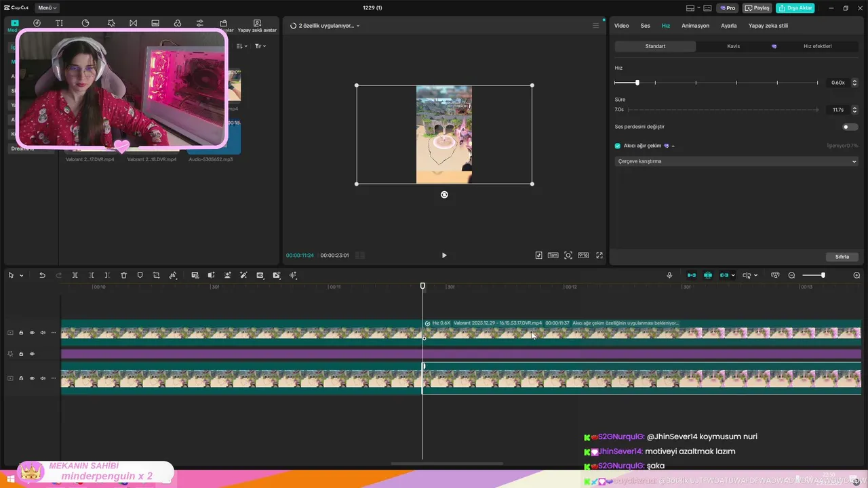The width and height of the screenshot is (868, 488).
Task: Click the Sıfırla reset button
Action: [842, 257]
